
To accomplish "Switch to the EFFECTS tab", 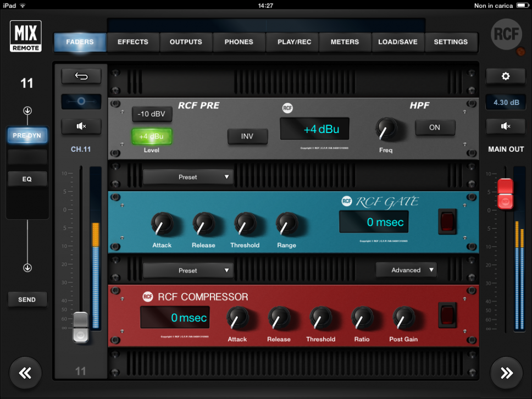I will pos(133,42).
